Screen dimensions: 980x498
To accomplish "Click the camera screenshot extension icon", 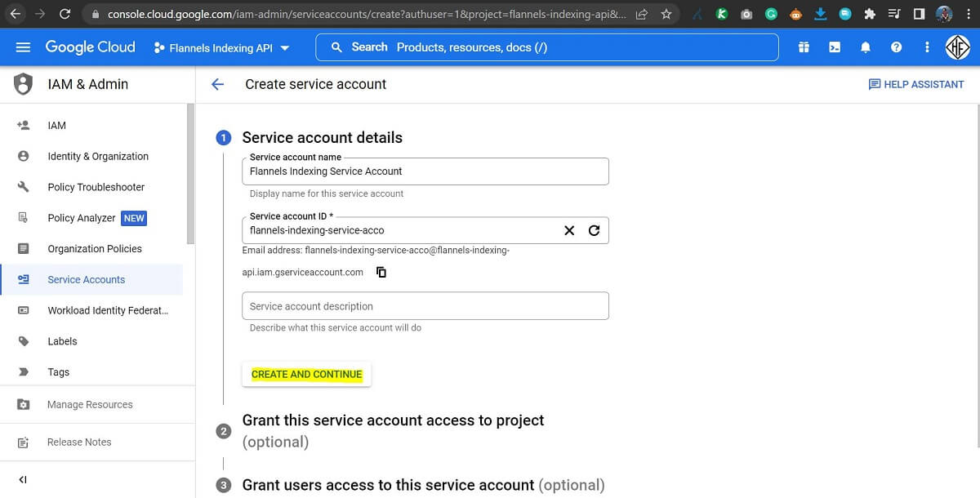I will (x=746, y=14).
